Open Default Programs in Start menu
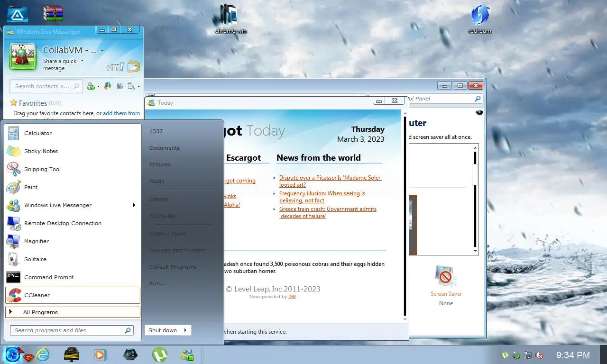Screen dimensions: 607x364 pyautogui.click(x=173, y=267)
